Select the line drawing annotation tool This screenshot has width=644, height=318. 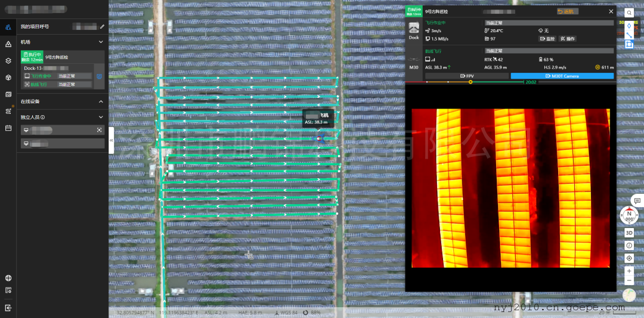[x=629, y=35]
